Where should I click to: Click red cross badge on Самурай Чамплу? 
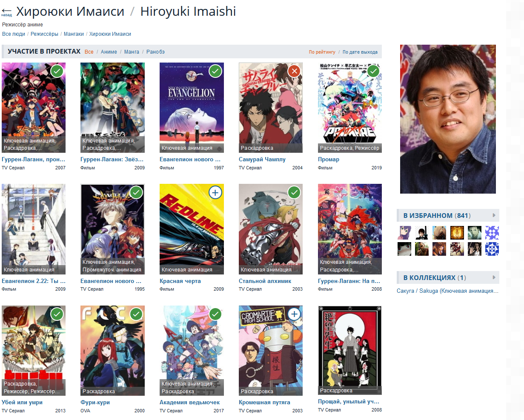pyautogui.click(x=294, y=71)
